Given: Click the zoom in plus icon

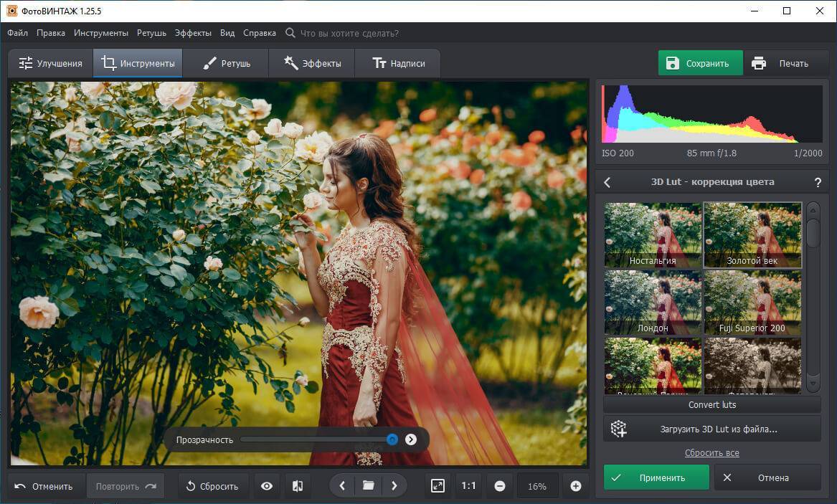Looking at the screenshot, I should click(x=575, y=486).
